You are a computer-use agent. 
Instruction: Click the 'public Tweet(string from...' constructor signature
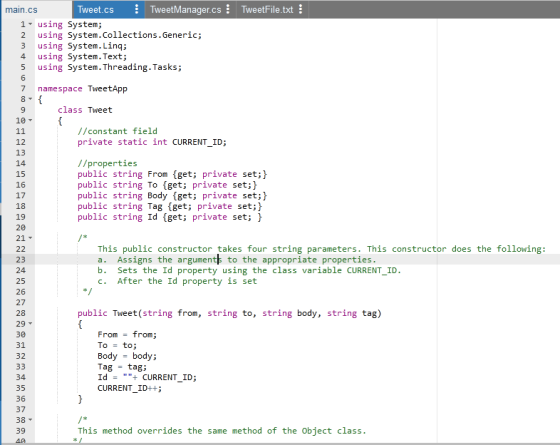230,313
